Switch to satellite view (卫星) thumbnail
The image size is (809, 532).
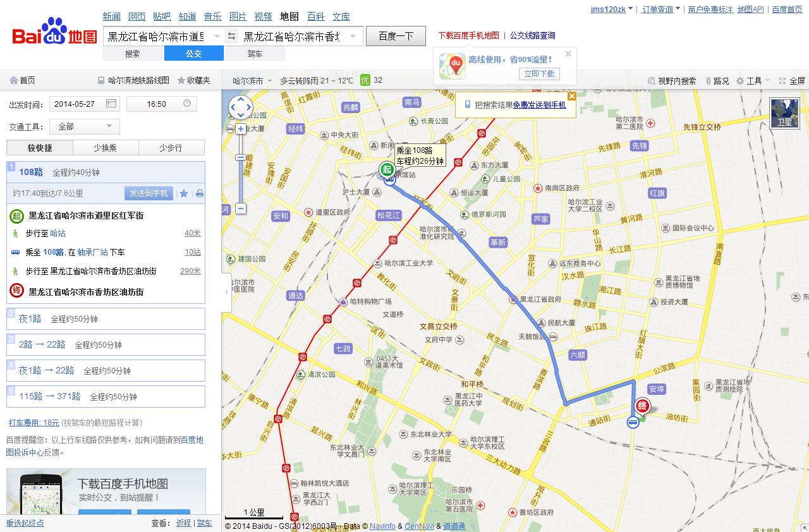[784, 113]
